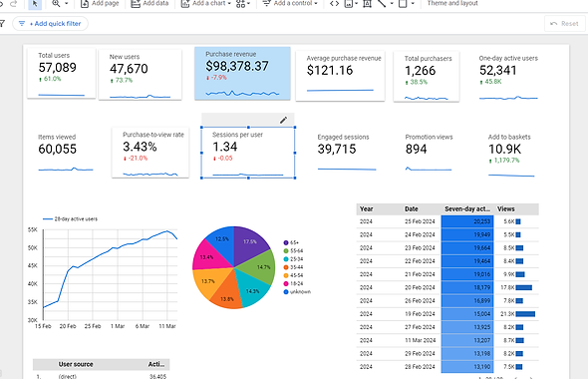
Task: Click the User source column header
Action: (76, 364)
